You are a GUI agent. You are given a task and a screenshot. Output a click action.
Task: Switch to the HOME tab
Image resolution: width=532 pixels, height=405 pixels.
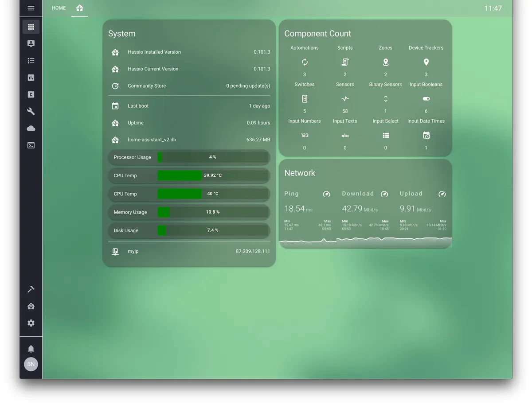tap(59, 8)
